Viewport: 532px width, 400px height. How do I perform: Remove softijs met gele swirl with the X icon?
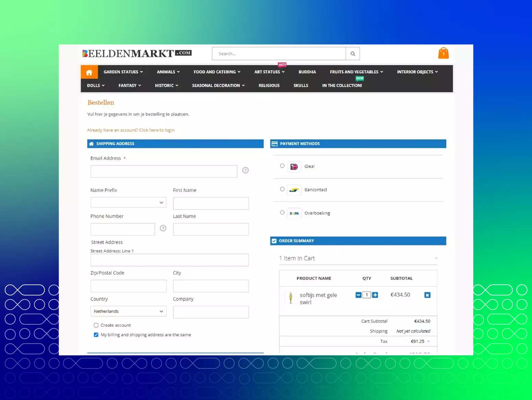point(427,295)
